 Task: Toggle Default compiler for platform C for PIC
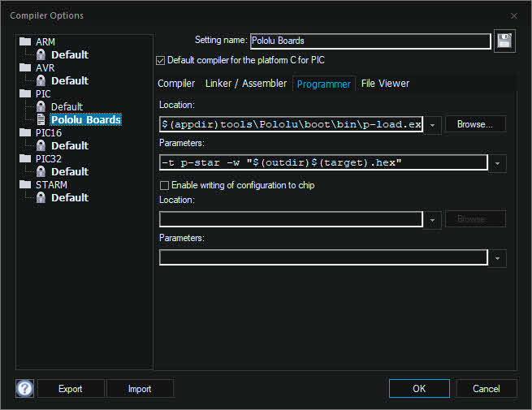(161, 60)
